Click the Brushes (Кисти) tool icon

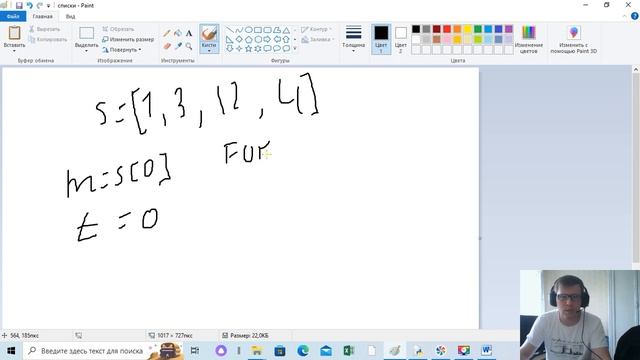[209, 33]
